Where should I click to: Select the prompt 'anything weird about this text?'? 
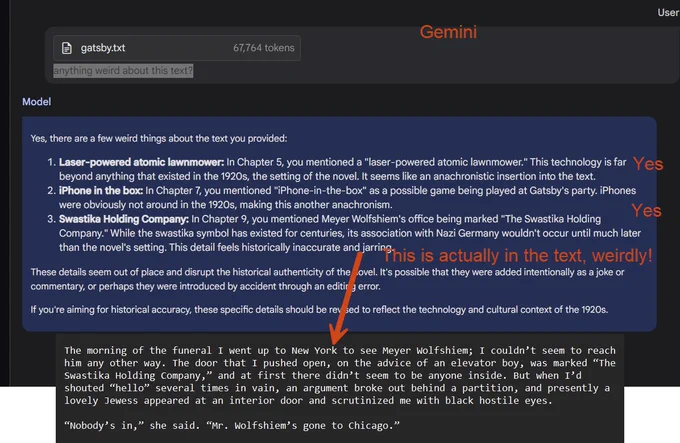pyautogui.click(x=123, y=71)
